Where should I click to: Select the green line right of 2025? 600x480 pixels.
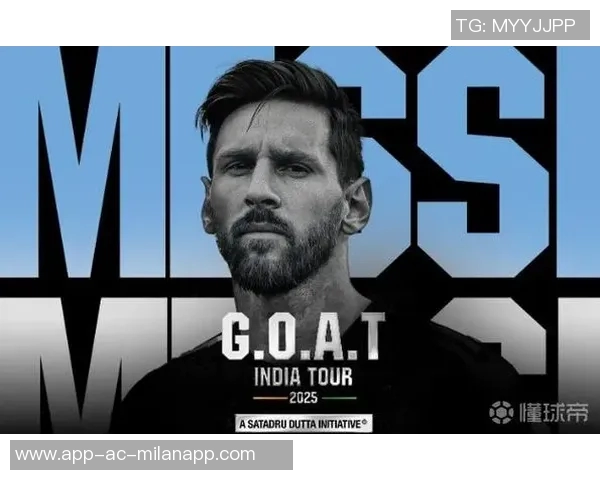[x=339, y=398]
